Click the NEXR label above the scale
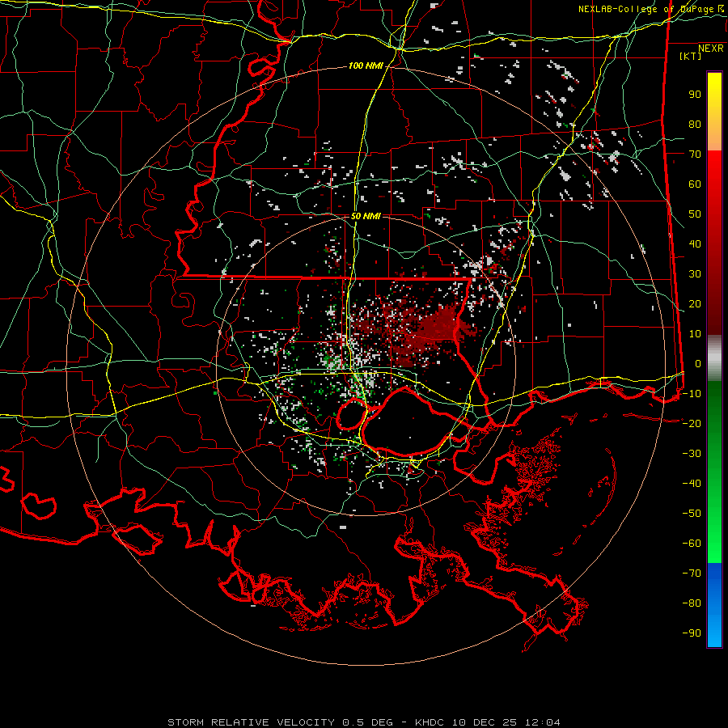This screenshot has height=728, width=728. [711, 49]
